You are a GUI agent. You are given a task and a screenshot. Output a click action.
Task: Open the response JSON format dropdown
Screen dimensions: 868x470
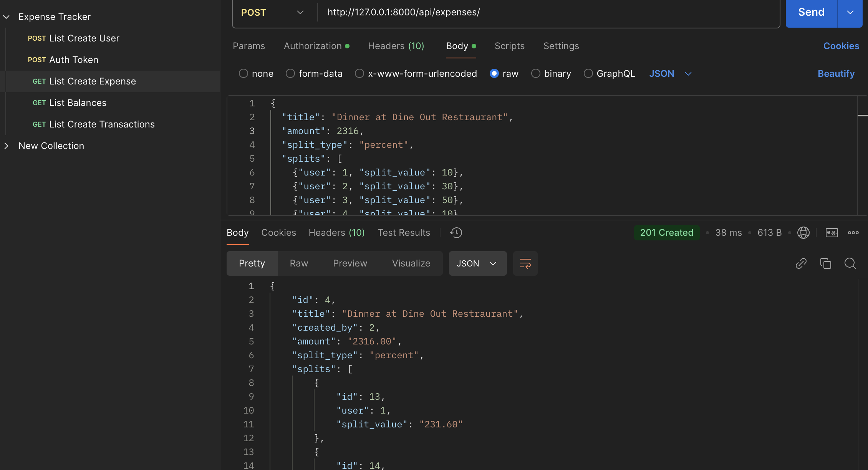click(477, 263)
